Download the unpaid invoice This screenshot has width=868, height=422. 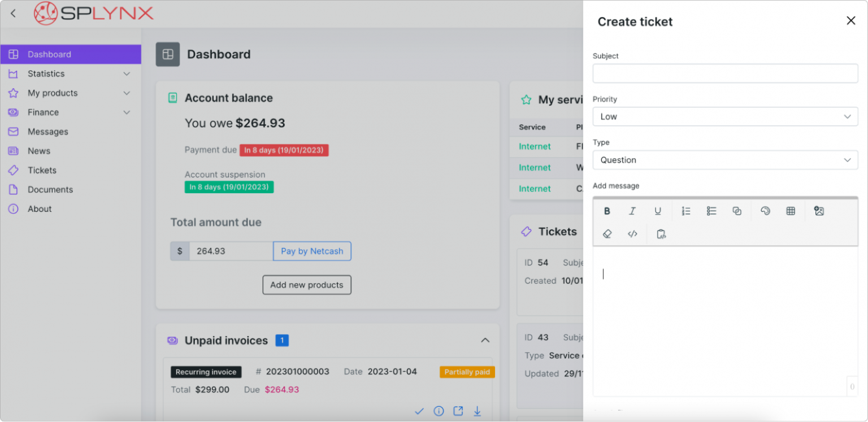pos(477,411)
